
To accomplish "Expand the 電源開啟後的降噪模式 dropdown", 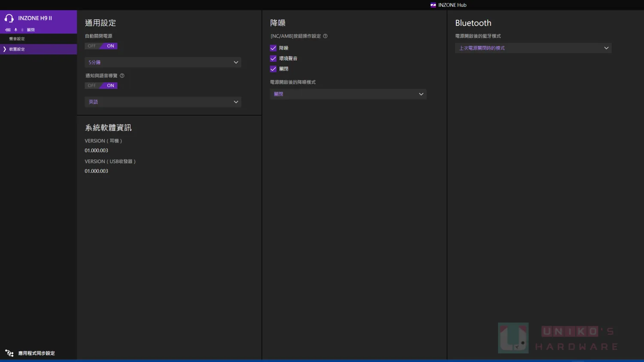I will (348, 94).
